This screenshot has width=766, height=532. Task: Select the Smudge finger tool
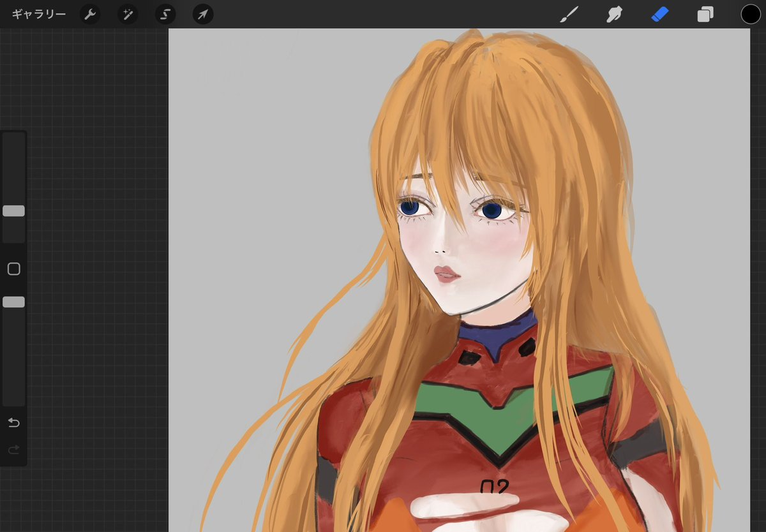click(614, 14)
